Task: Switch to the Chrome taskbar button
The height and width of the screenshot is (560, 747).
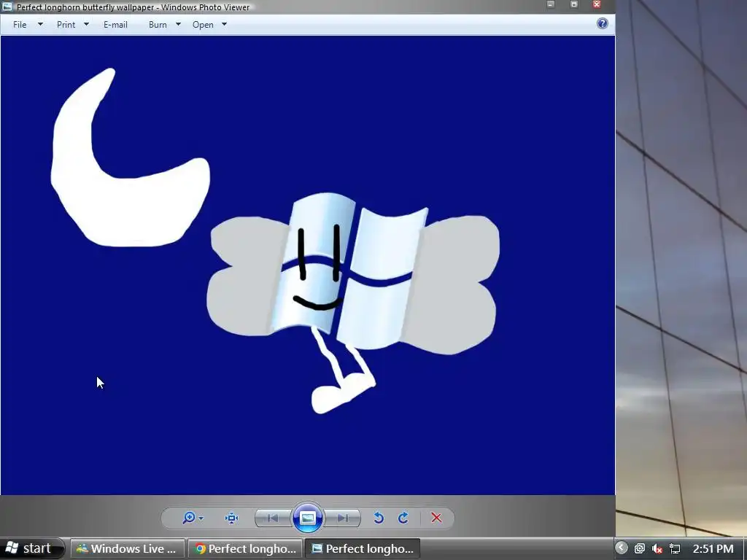Action: pos(245,548)
